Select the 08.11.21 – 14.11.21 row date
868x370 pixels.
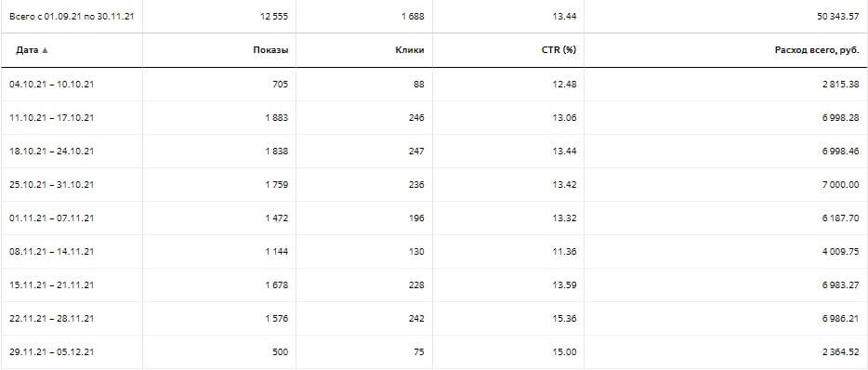[x=51, y=251]
